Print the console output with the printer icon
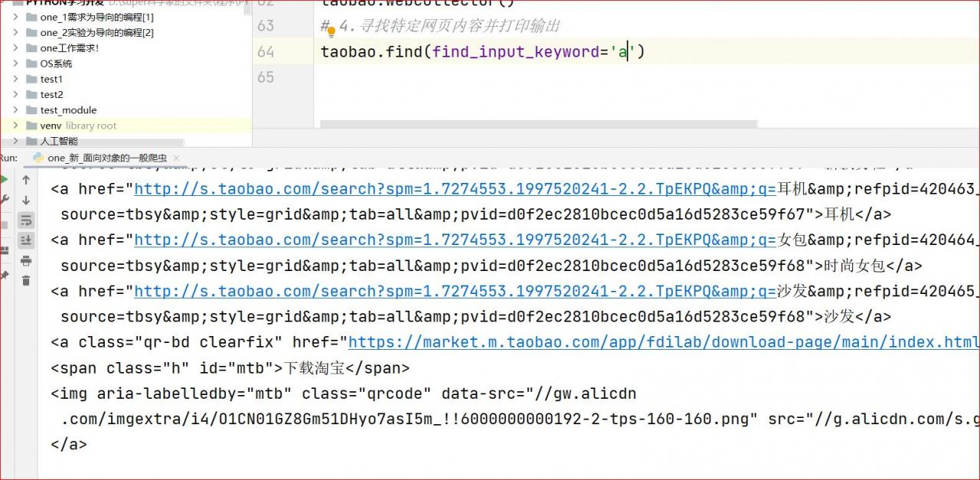This screenshot has height=480, width=980. (26, 261)
